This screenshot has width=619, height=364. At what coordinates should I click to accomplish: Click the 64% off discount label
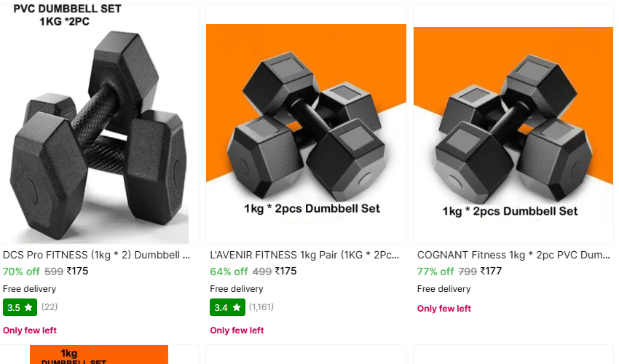(229, 272)
